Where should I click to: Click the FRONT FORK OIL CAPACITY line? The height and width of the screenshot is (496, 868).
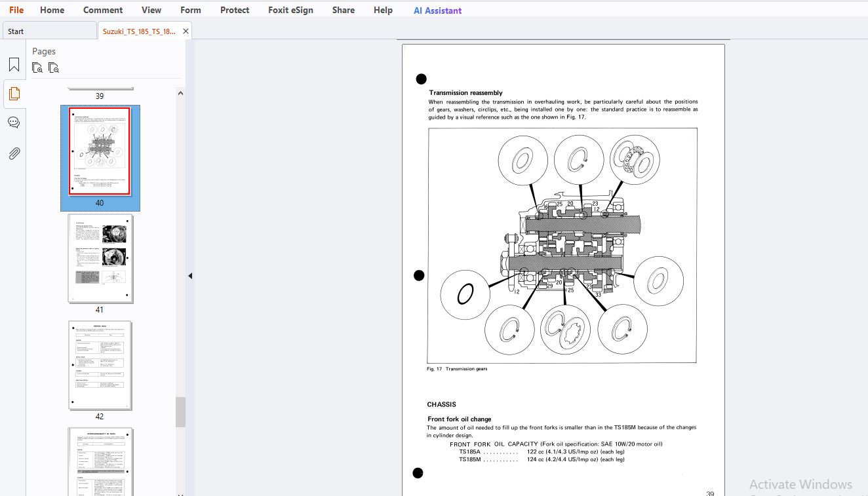[x=556, y=444]
